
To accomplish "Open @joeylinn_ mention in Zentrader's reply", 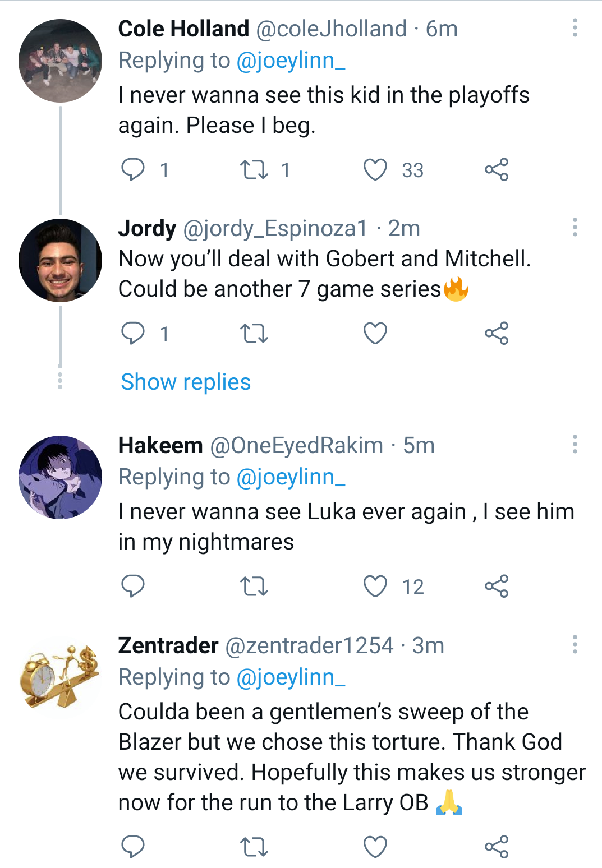I will click(291, 677).
